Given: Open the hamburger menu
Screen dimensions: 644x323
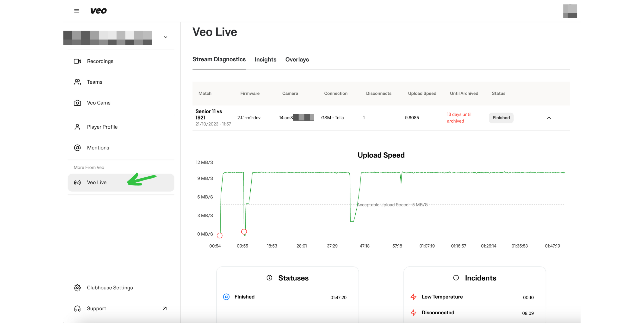Looking at the screenshot, I should (76, 11).
